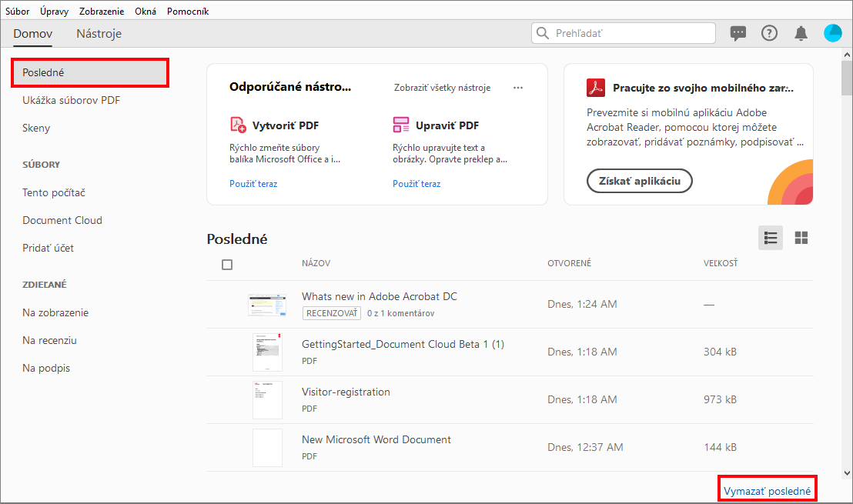Click Zobraziť všetky nástroje link
The width and height of the screenshot is (853, 504).
click(442, 88)
